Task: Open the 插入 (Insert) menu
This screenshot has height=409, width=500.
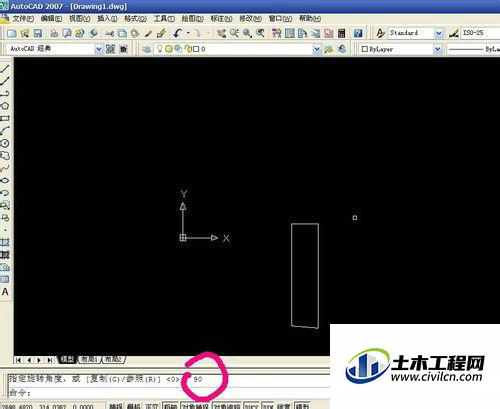Action: coord(107,19)
